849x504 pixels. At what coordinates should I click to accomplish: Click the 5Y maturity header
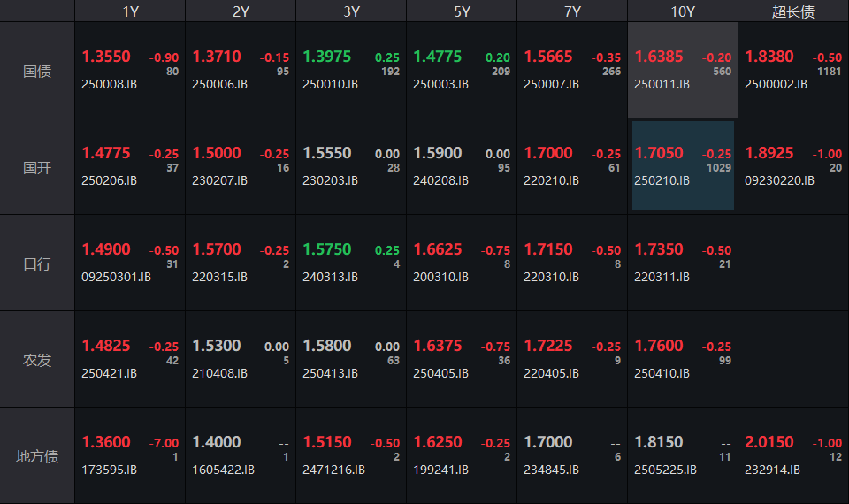coord(462,11)
